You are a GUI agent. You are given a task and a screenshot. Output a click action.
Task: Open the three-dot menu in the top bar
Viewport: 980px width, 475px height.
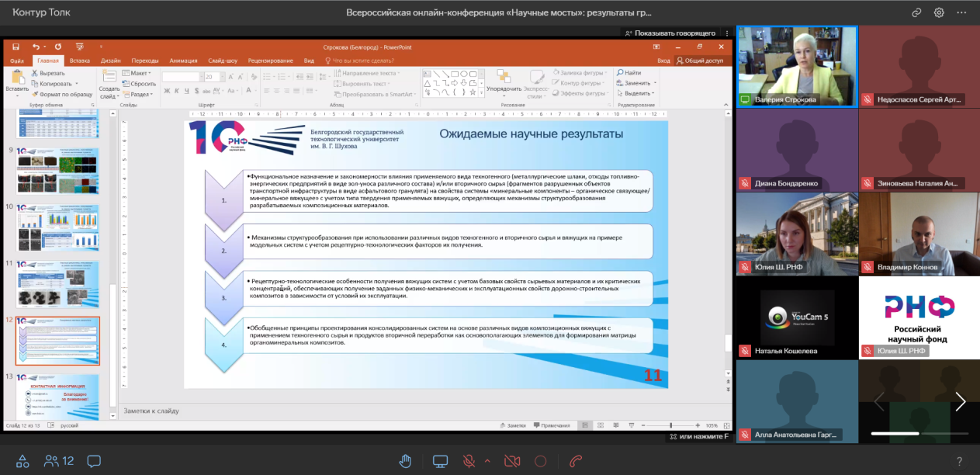click(962, 12)
